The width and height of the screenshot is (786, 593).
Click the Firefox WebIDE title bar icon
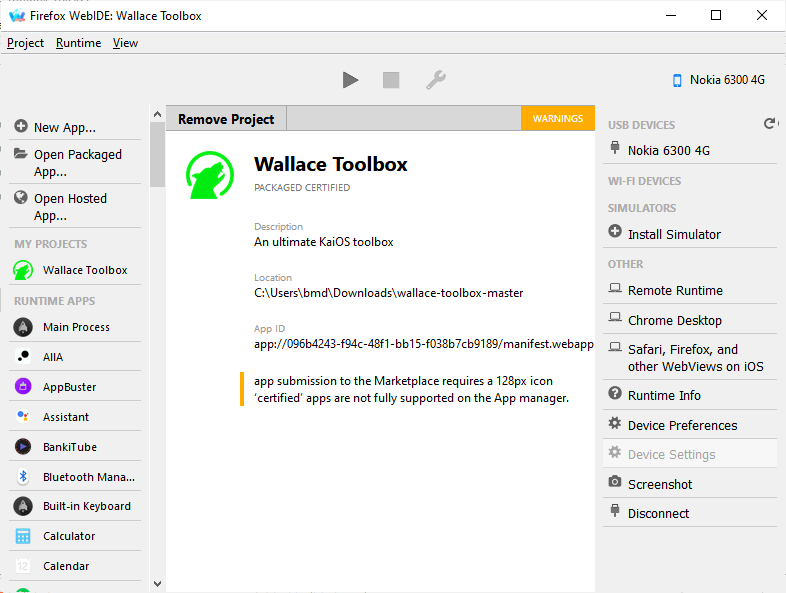[17, 16]
